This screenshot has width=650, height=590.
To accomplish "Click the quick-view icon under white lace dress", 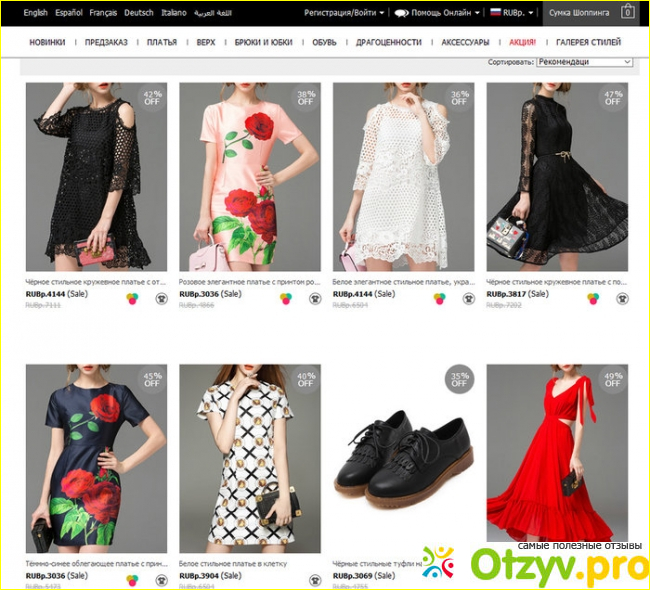I will [x=469, y=298].
